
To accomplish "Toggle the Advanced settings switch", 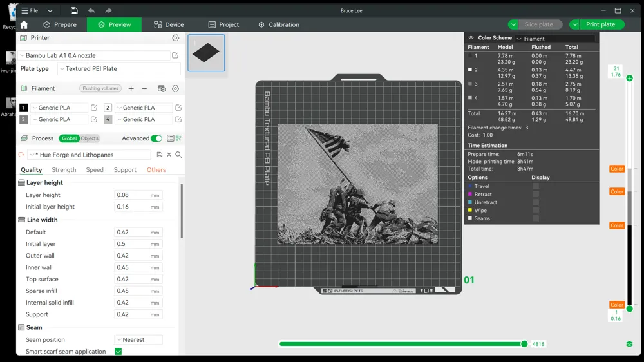I will pyautogui.click(x=156, y=138).
